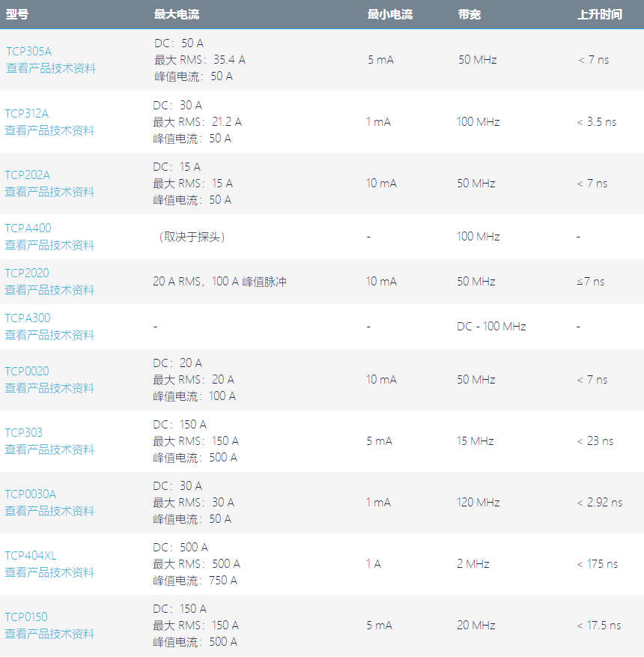Viewport: 644px width, 657px height.
Task: Select the 2 MHz bandwidth cell
Action: click(473, 564)
